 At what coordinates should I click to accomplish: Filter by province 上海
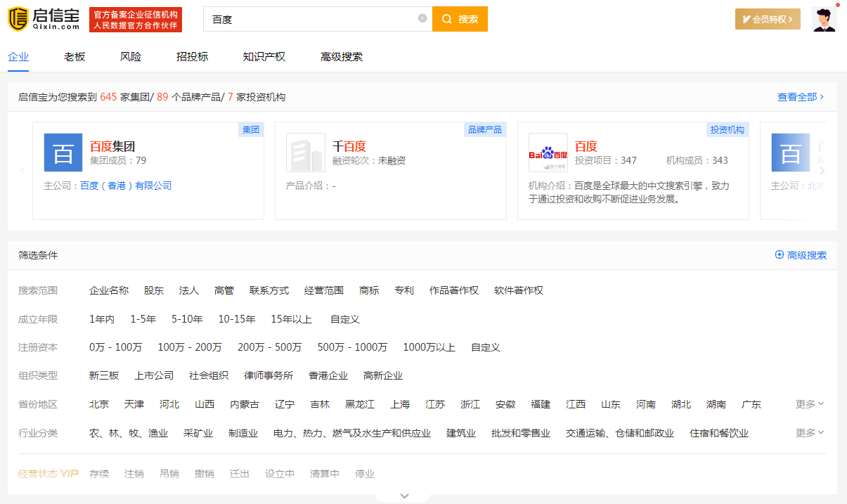pos(400,404)
